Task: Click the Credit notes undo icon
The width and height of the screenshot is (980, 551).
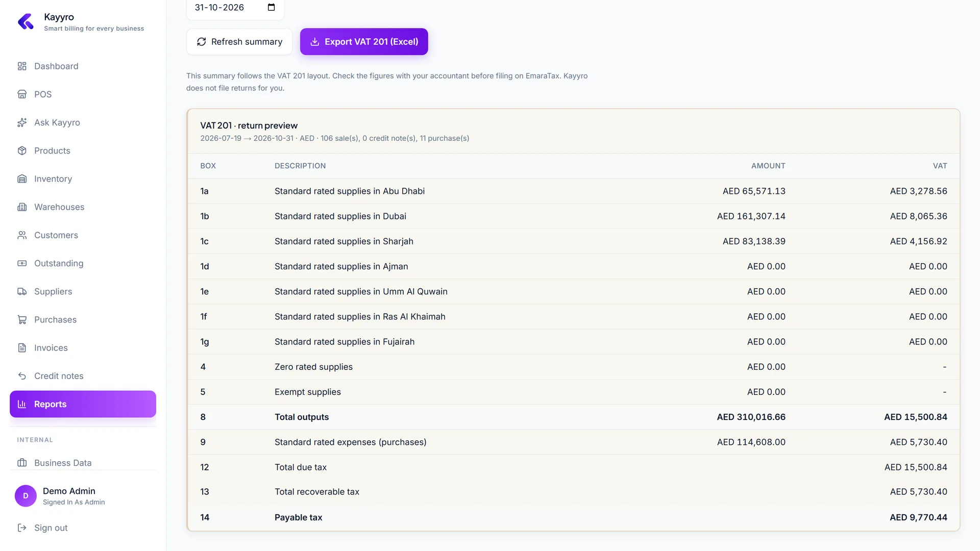Action: point(22,376)
